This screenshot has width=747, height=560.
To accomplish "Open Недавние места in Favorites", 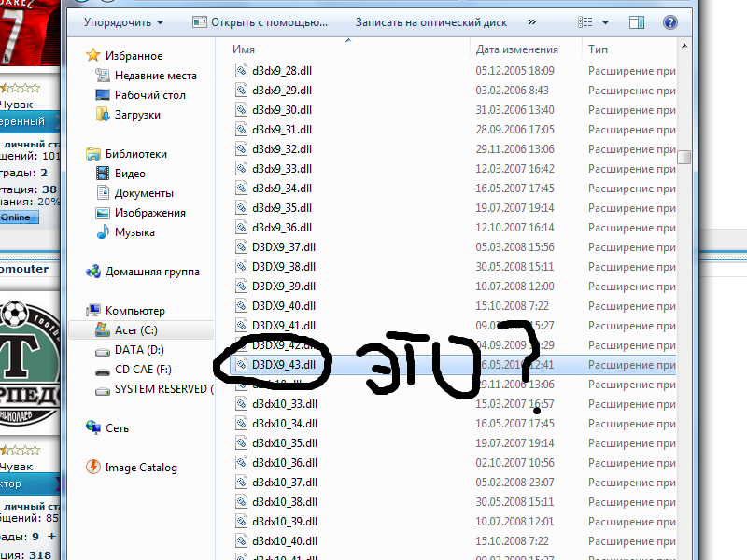I will coord(155,76).
